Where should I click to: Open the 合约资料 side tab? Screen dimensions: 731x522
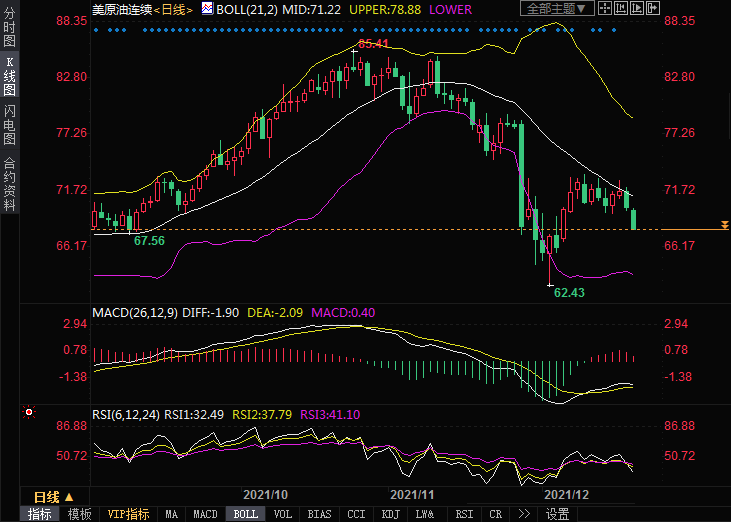(x=9, y=184)
